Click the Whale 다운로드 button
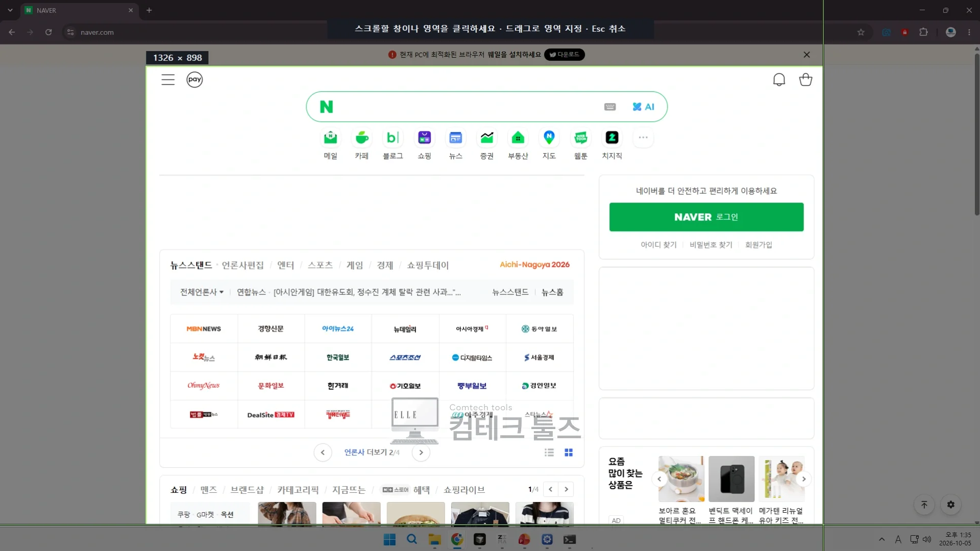 pyautogui.click(x=565, y=55)
